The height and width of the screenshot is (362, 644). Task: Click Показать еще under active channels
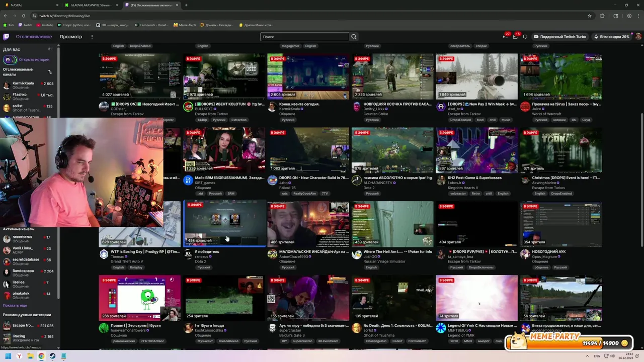pos(15,305)
